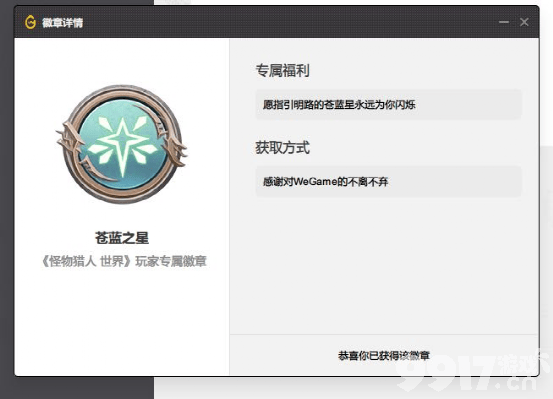Click the 苍蓝之星 badge emblem image

pyautogui.click(x=122, y=144)
